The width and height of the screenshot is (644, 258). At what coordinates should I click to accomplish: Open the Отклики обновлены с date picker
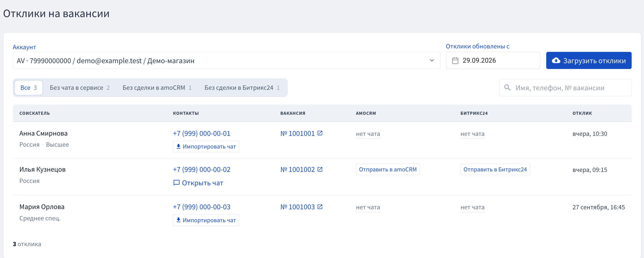tap(493, 61)
